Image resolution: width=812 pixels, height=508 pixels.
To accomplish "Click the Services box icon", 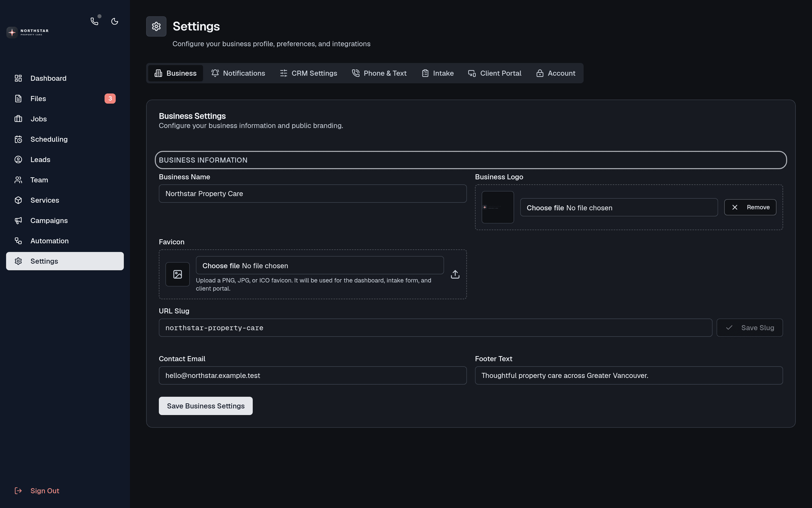I will pos(18,200).
